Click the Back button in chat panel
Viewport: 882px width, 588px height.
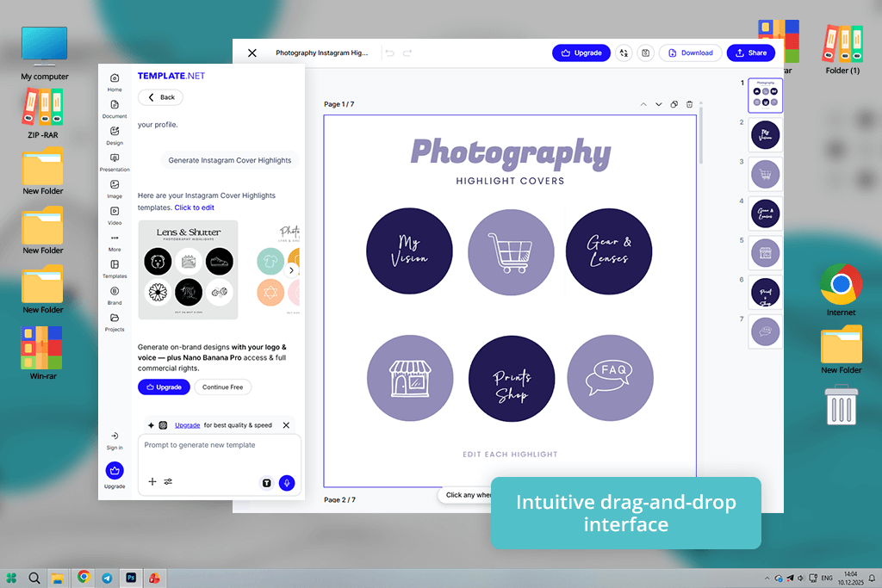coord(161,97)
